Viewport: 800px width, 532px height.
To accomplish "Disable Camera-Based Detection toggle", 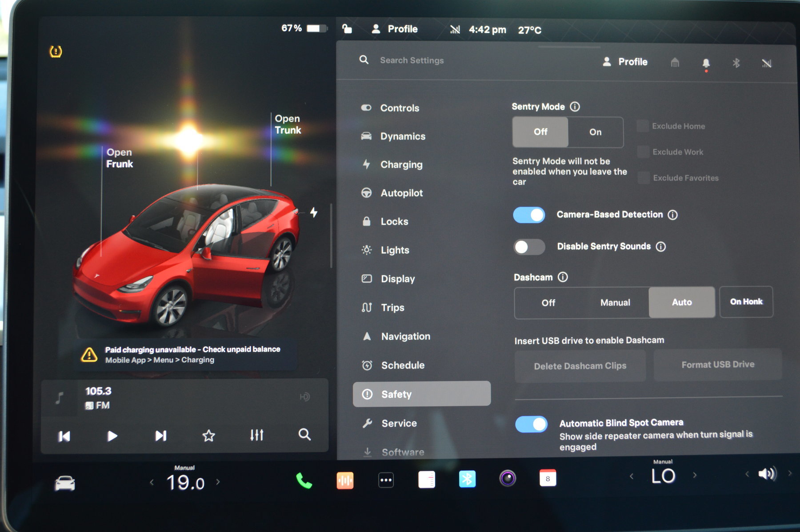I will coord(529,215).
